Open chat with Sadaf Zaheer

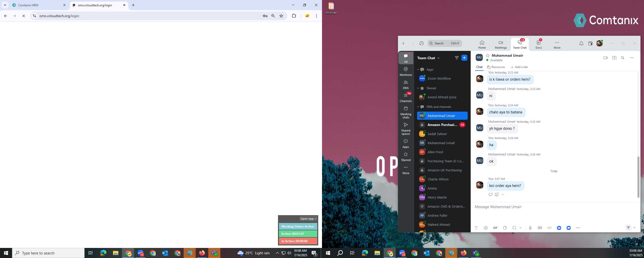442,134
